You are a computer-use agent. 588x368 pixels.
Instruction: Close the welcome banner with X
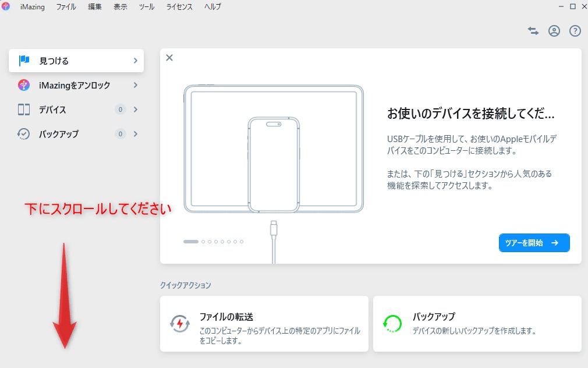169,58
